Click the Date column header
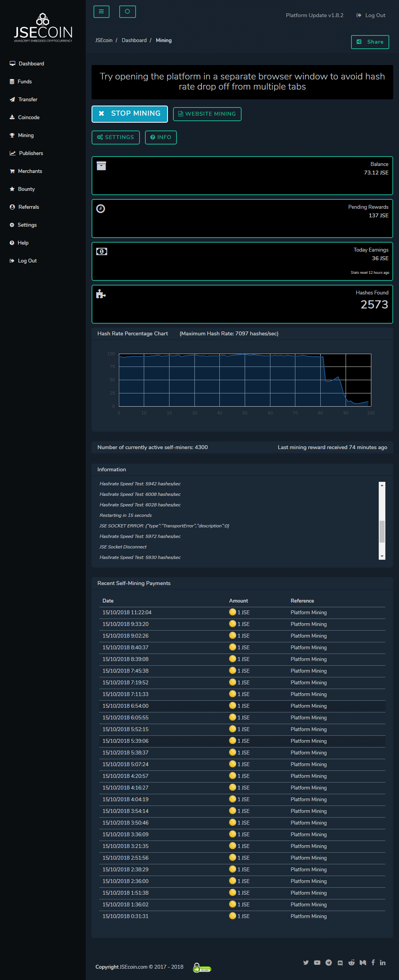Screen dimensions: 399x980 point(108,601)
